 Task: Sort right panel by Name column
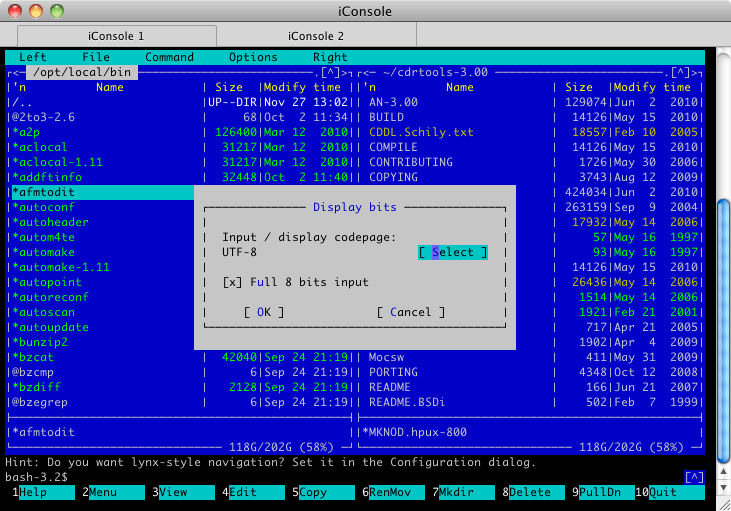pos(460,87)
